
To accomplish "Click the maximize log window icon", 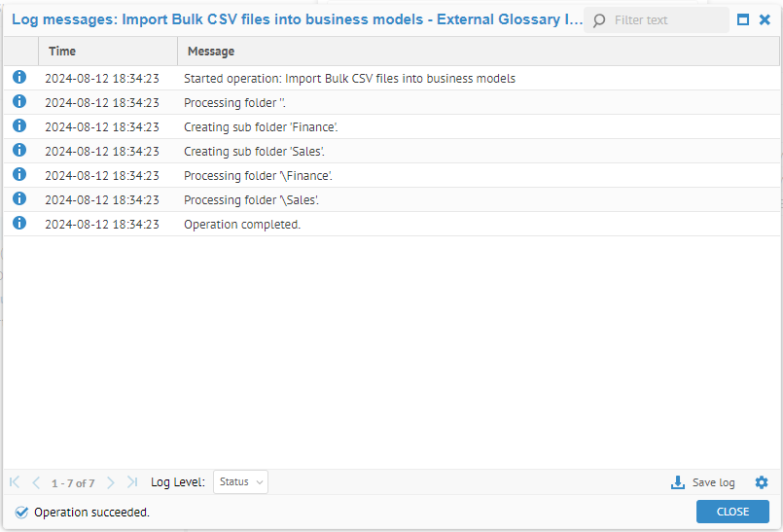I will point(744,19).
